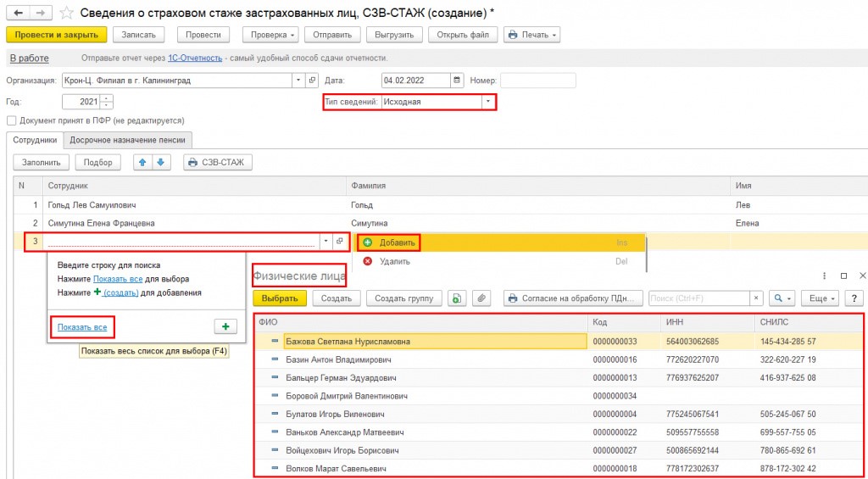Click the Дата field 04.02.2022

(x=416, y=81)
